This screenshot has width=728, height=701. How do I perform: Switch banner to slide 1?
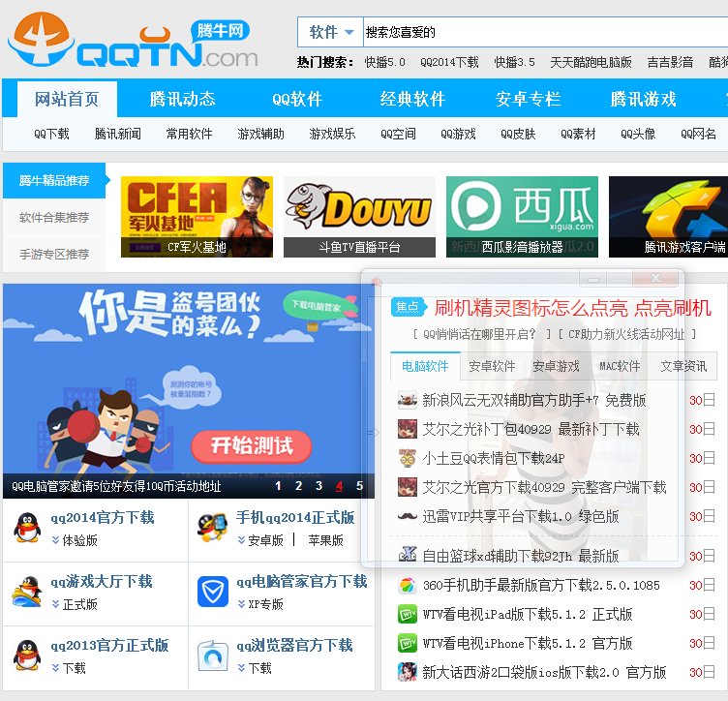[x=278, y=486]
